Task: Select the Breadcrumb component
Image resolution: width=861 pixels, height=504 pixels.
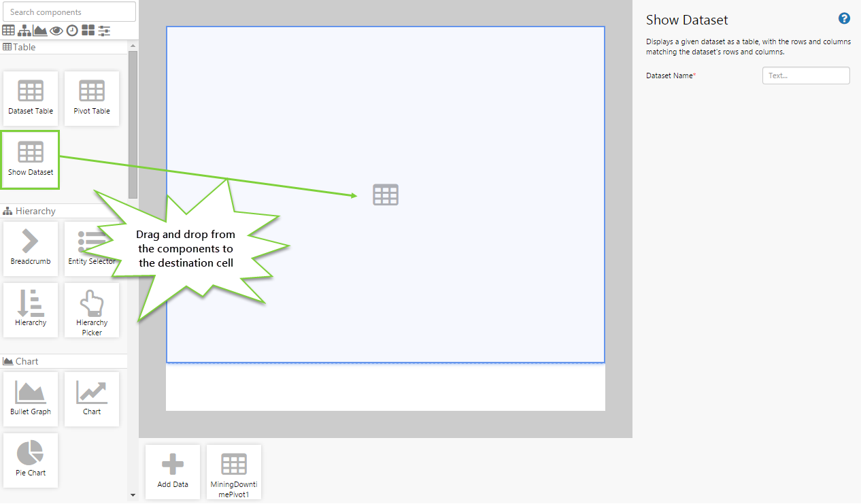Action: pyautogui.click(x=31, y=249)
